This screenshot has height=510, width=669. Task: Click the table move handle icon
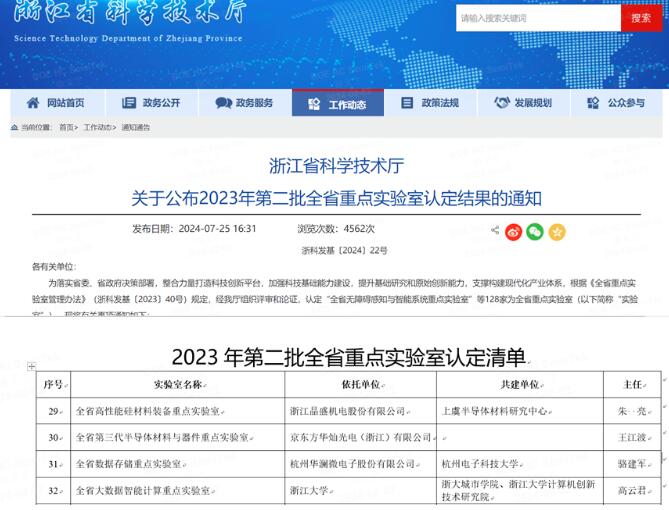pos(31,367)
